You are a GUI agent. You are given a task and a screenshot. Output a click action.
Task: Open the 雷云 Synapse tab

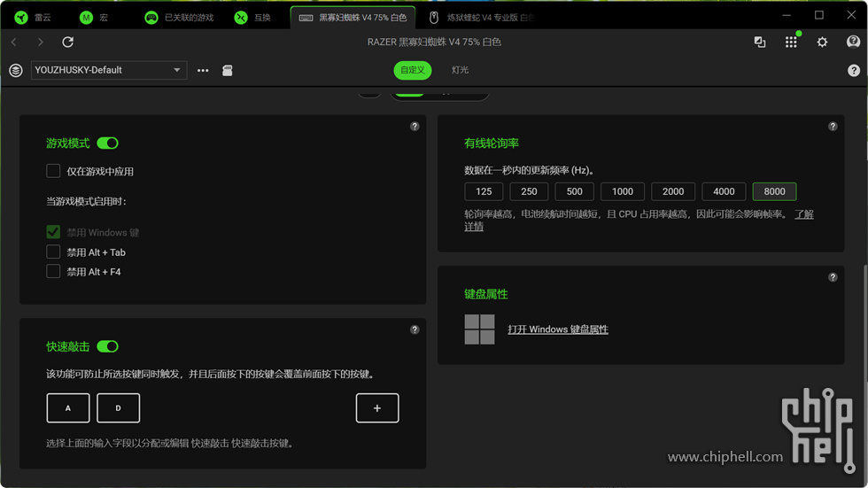34,18
